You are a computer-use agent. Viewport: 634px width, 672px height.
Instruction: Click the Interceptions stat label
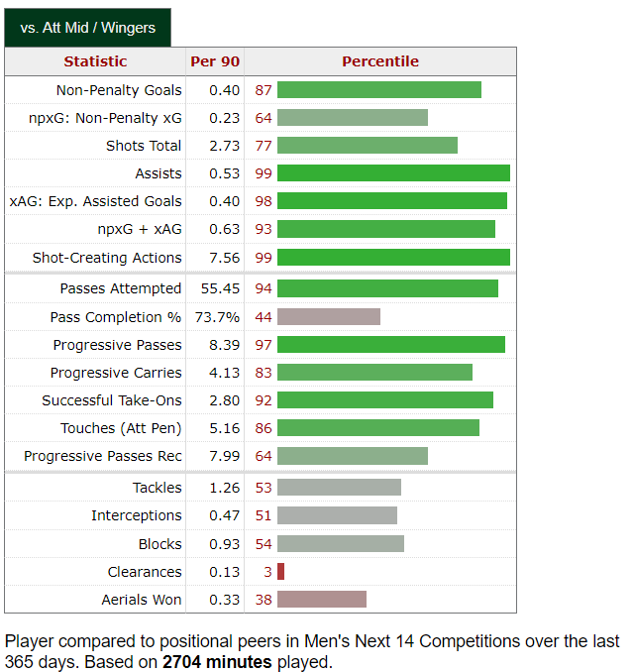[x=137, y=515]
